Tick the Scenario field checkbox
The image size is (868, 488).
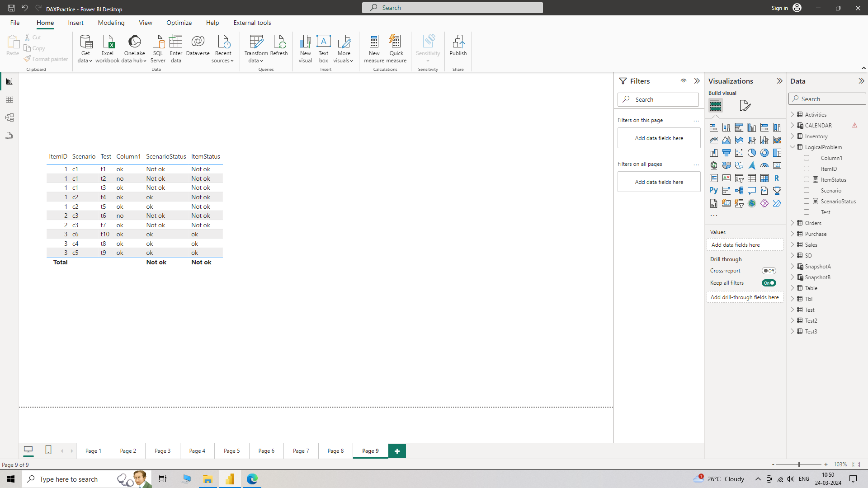click(807, 191)
